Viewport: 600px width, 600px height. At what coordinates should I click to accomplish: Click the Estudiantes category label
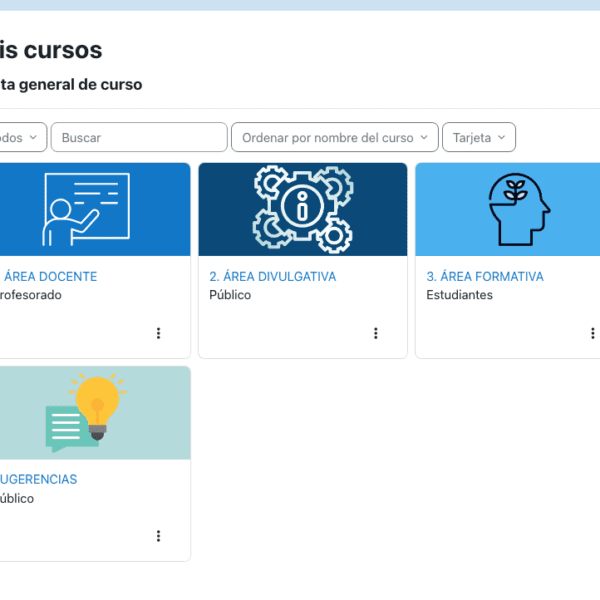point(459,295)
